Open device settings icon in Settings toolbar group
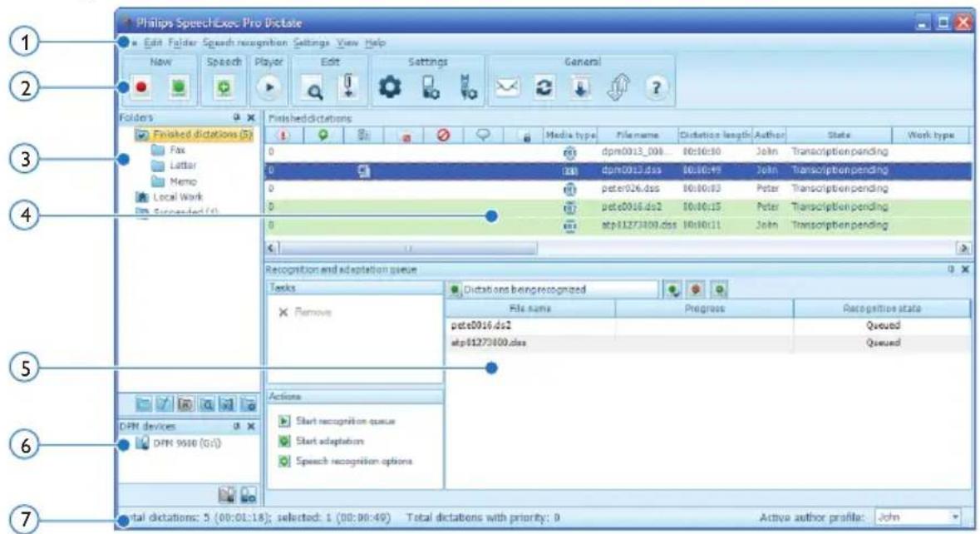980x534 pixels. [x=431, y=87]
